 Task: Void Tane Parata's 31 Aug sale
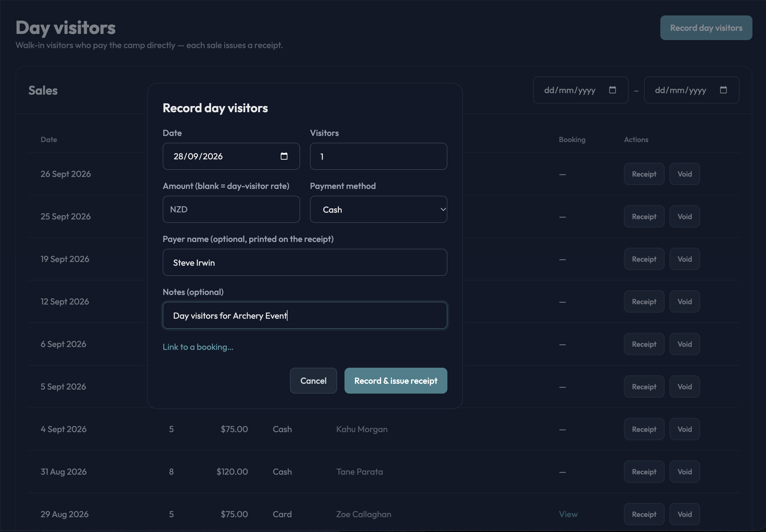click(x=685, y=472)
